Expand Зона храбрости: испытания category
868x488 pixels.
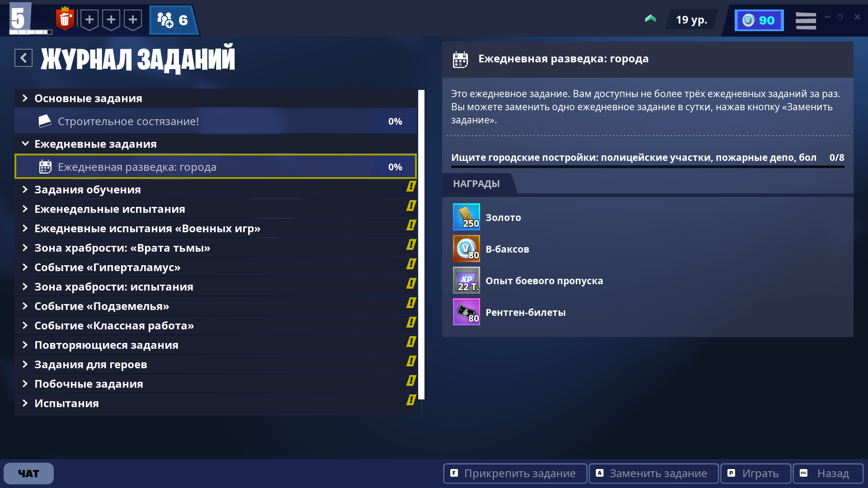pyautogui.click(x=216, y=286)
